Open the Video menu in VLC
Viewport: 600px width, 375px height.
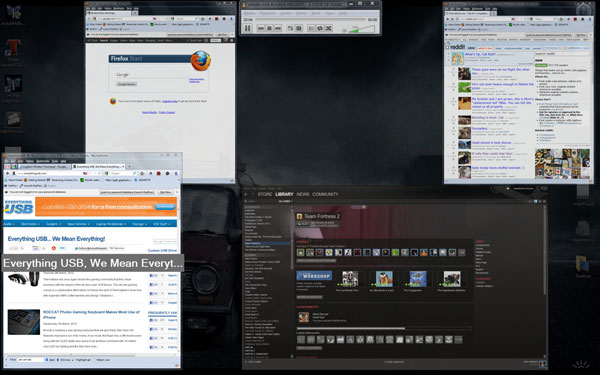[302, 13]
